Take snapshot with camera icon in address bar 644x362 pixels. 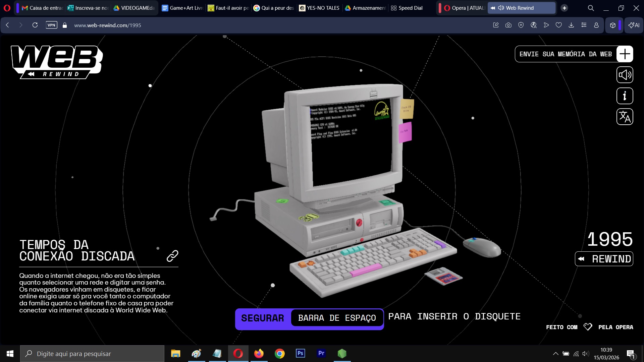pos(508,25)
